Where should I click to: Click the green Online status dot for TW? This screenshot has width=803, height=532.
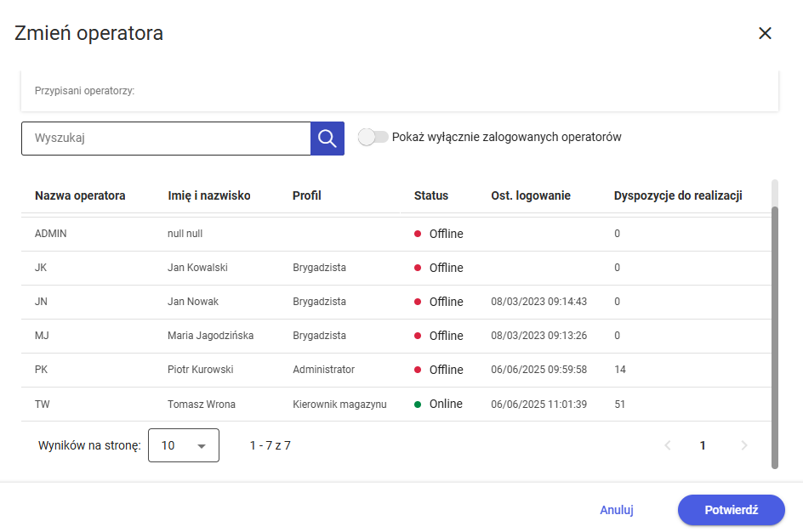(x=418, y=404)
